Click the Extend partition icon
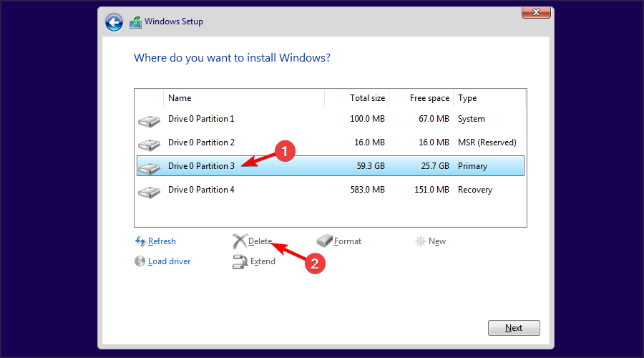The height and width of the screenshot is (358, 644). click(240, 261)
